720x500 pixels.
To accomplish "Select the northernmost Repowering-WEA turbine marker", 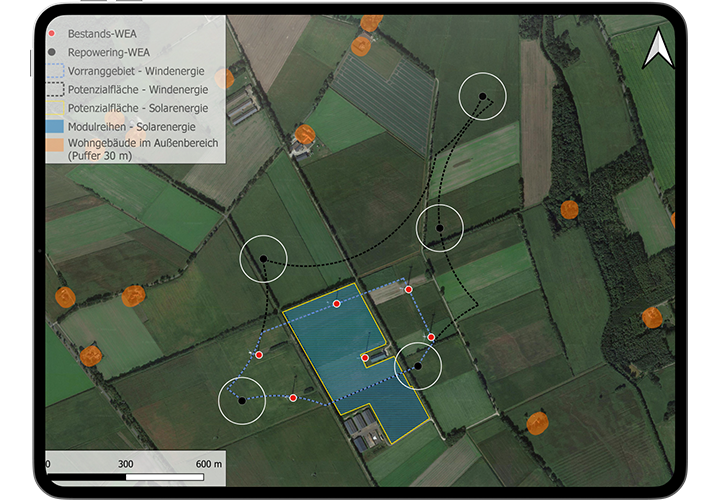I will coord(482,97).
